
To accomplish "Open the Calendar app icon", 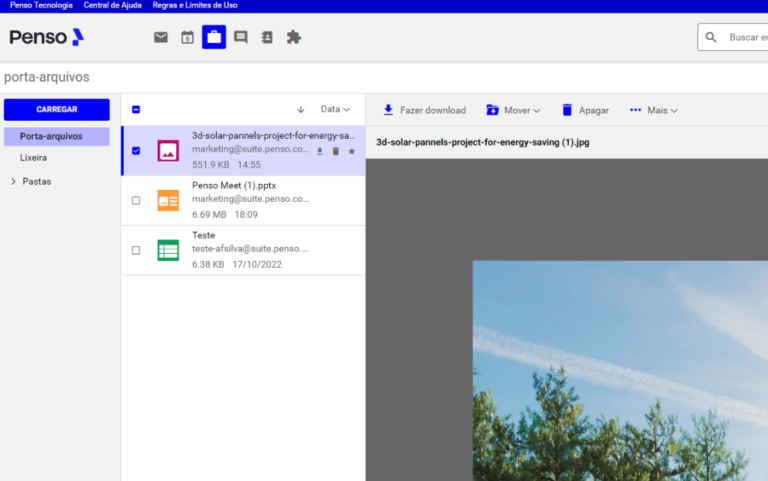I will [187, 37].
